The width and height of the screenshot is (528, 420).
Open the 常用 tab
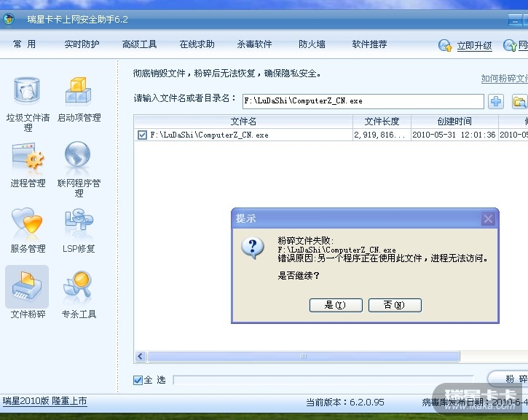click(24, 44)
